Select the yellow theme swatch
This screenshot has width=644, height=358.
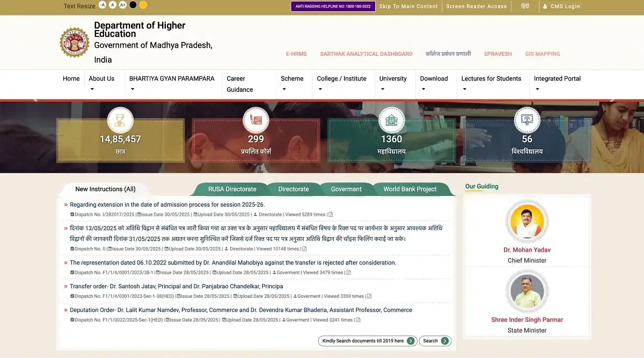tap(143, 5)
